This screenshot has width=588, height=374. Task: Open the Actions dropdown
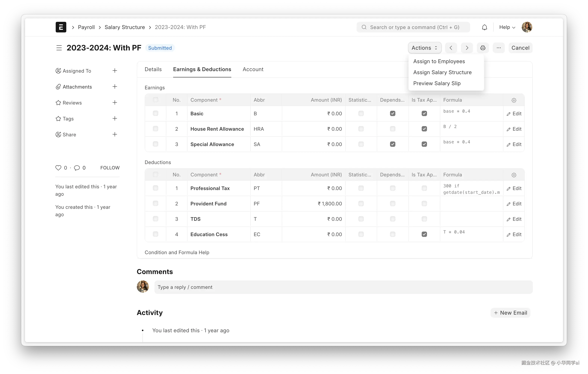coord(424,48)
